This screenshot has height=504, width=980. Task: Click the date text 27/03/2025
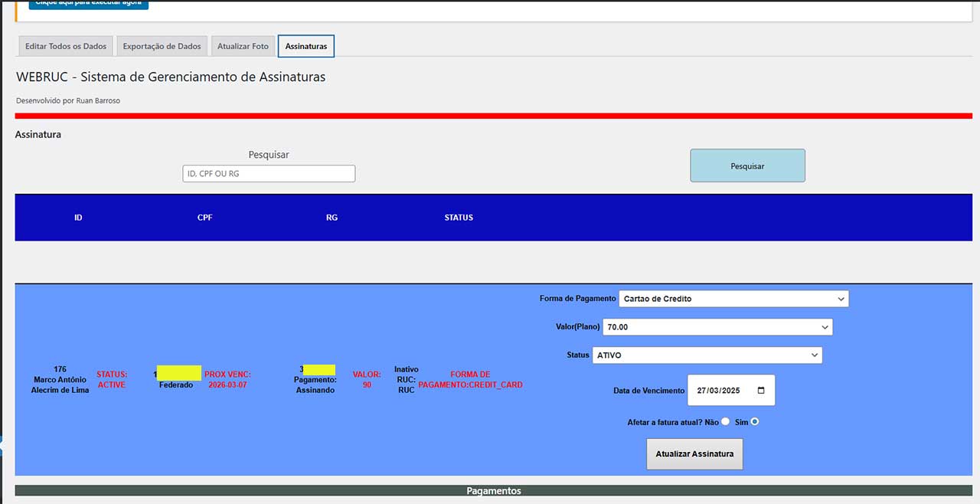720,391
